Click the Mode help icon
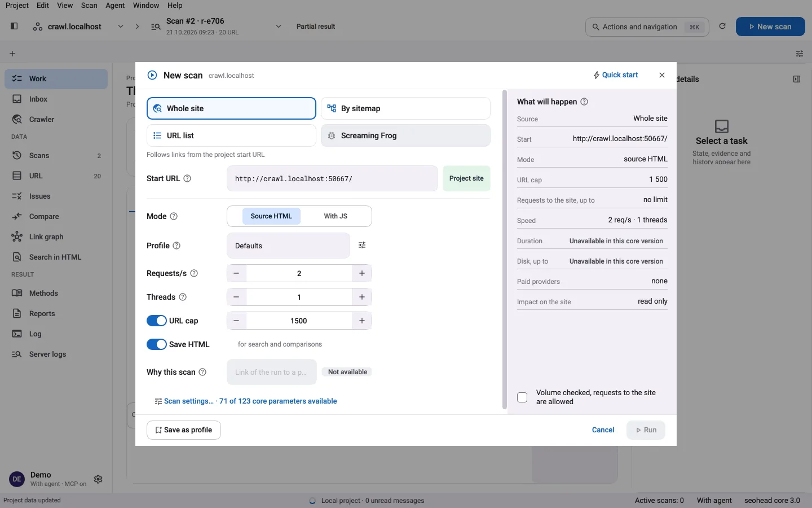812x508 pixels. (x=174, y=216)
